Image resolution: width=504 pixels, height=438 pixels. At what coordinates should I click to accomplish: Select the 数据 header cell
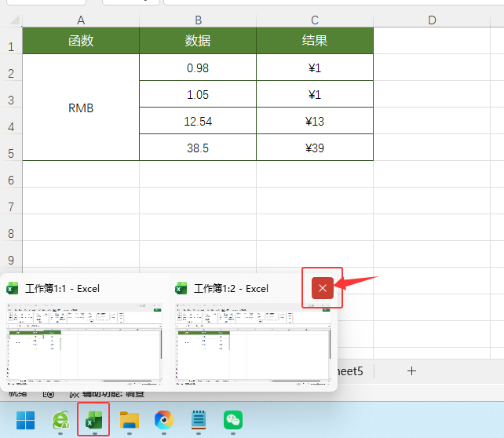coord(198,41)
